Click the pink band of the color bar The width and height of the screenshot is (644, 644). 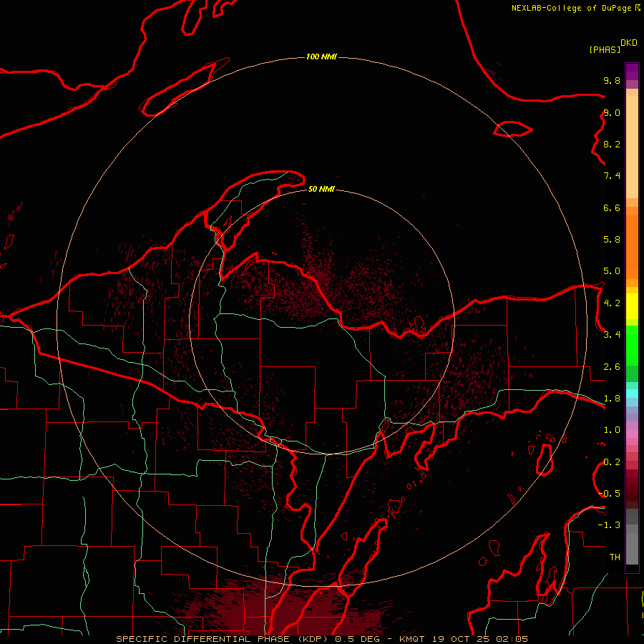[x=632, y=434]
